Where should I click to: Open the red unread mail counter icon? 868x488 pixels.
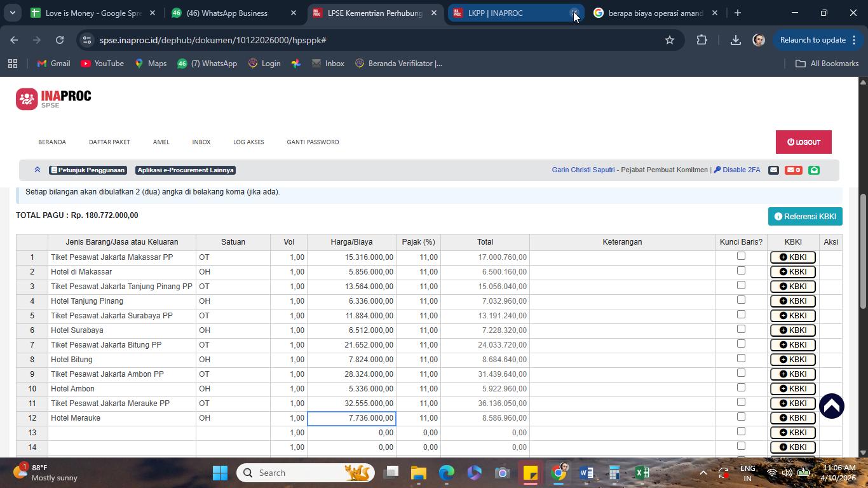(x=793, y=170)
